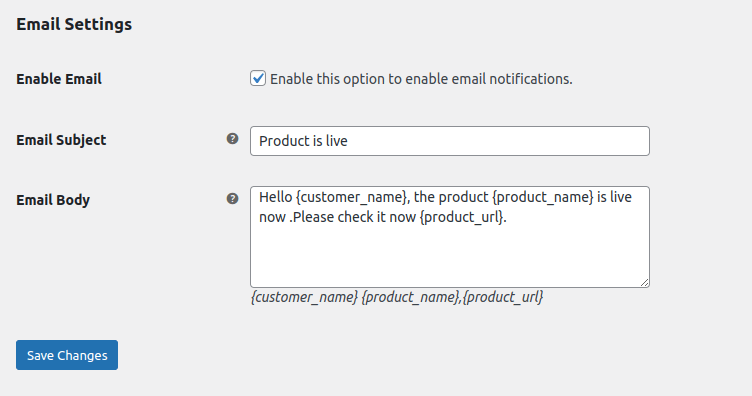Click the 'Email Body' label

point(53,200)
